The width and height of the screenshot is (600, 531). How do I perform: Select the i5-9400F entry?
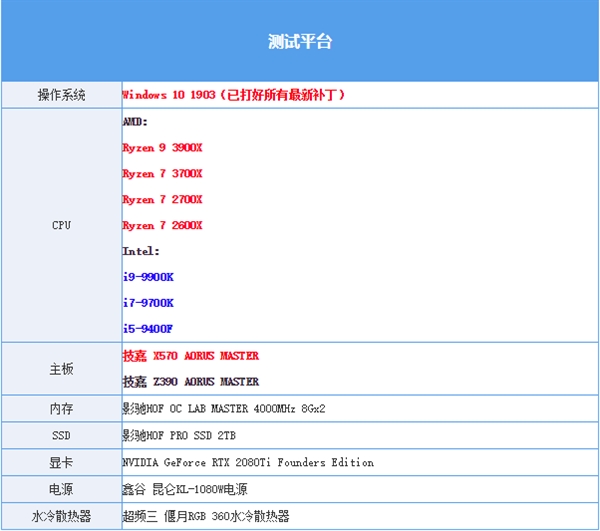coord(148,329)
